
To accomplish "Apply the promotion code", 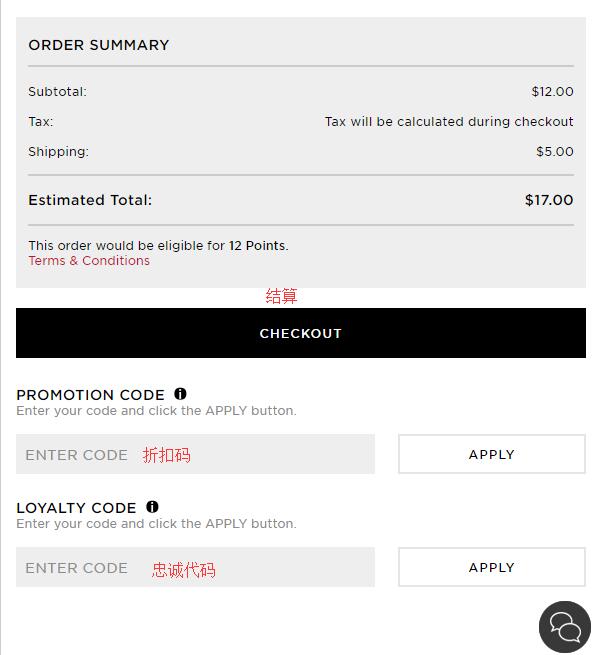I will point(492,454).
